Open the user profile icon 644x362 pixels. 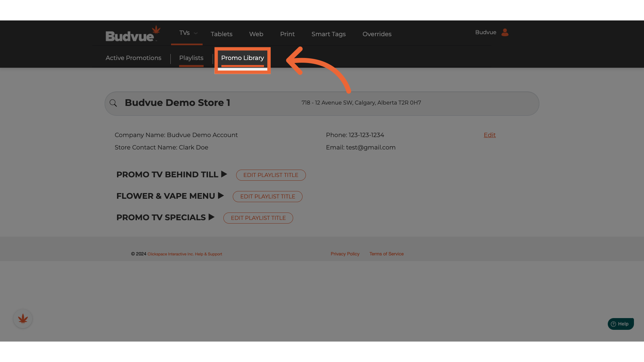[x=505, y=33]
